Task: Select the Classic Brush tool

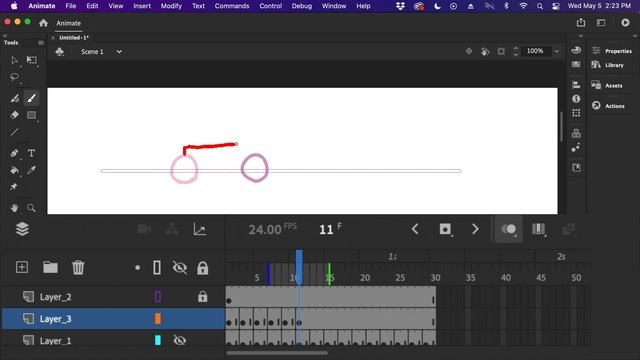Action: pos(31,98)
